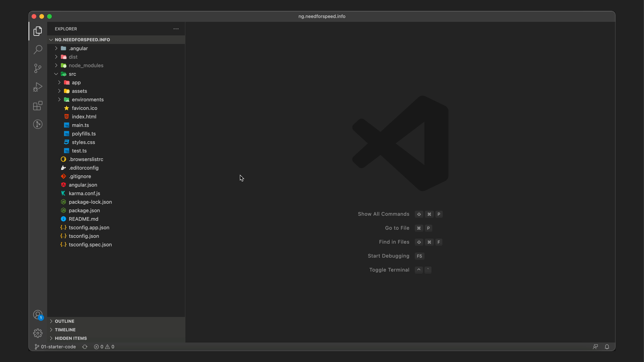Open the Search view in activity bar
644x362 pixels.
38,49
